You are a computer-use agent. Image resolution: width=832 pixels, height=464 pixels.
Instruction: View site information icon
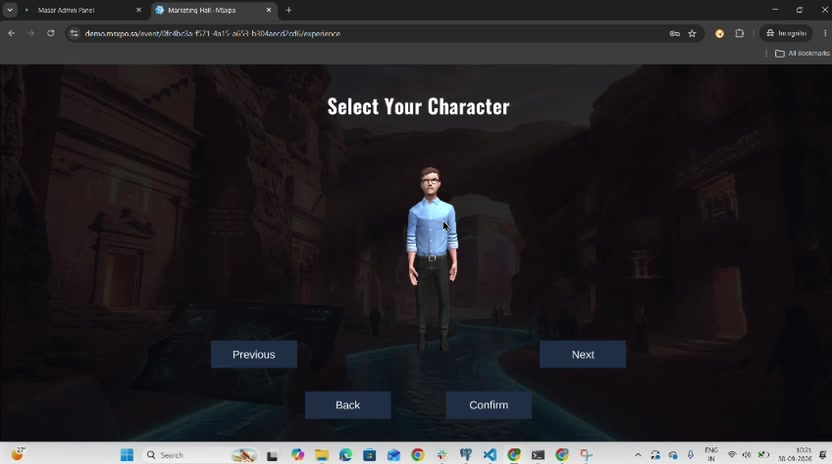[74, 33]
